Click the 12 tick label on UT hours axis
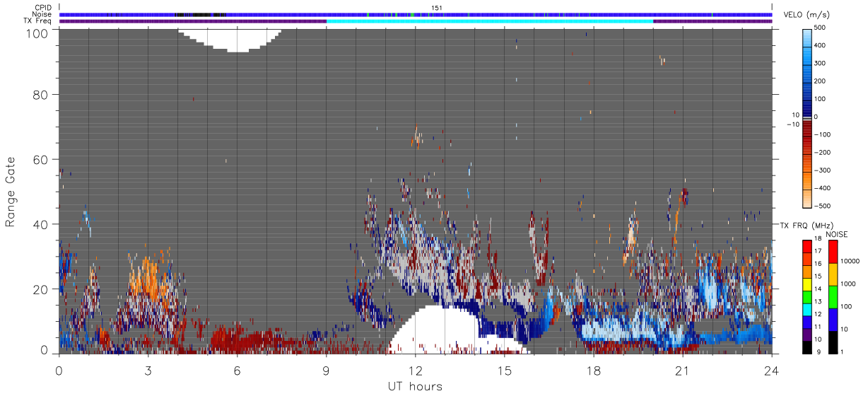Image resolution: width=868 pixels, height=401 pixels. click(416, 371)
